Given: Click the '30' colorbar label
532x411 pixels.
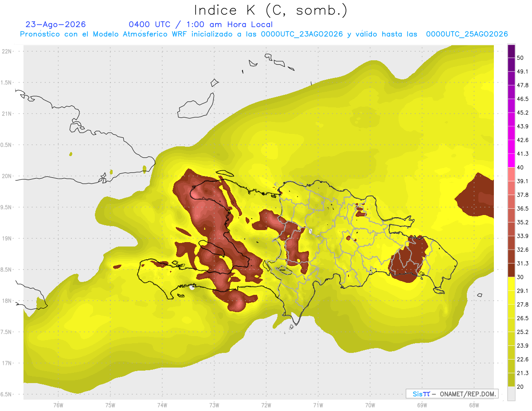Looking at the screenshot, I should point(520,277).
